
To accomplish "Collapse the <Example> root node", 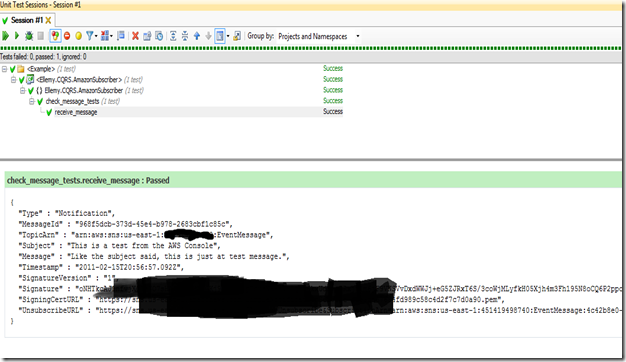I will coord(4,69).
